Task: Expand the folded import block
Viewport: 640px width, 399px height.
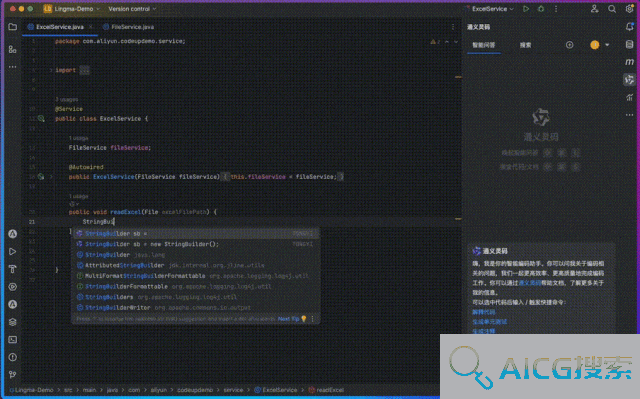Action: [x=84, y=70]
